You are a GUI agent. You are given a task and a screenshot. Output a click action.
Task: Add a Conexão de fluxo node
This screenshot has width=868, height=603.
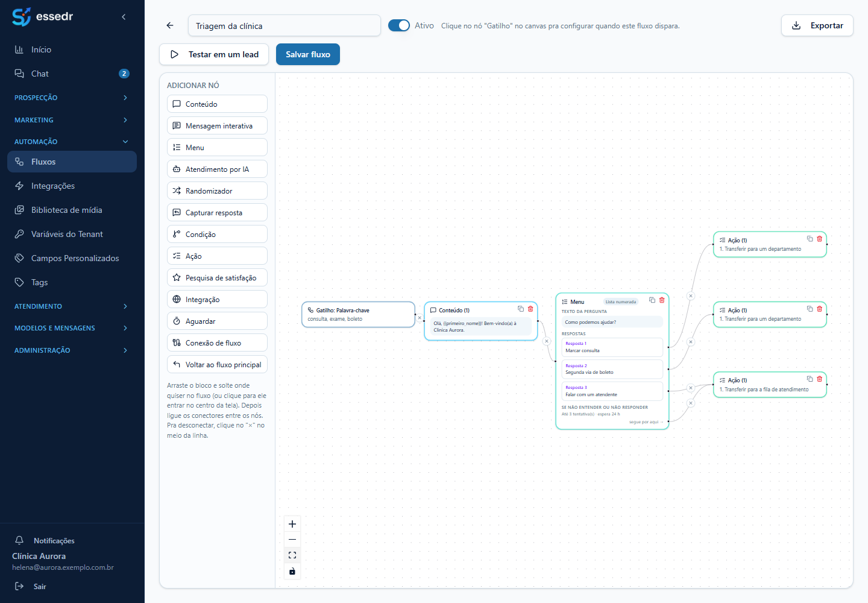(217, 343)
